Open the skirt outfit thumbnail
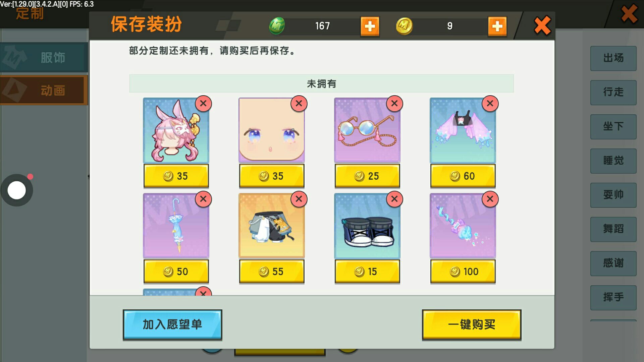Viewport: 644px width, 362px height. point(272,226)
